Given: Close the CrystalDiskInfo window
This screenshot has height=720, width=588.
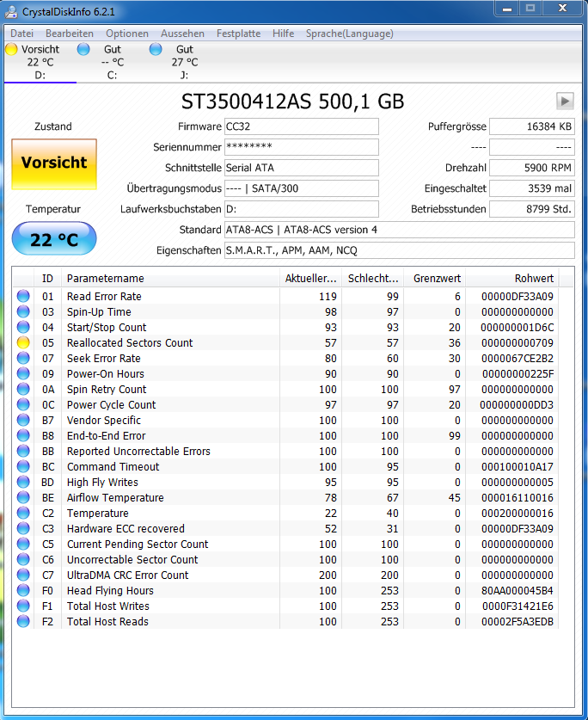Looking at the screenshot, I should (x=563, y=9).
